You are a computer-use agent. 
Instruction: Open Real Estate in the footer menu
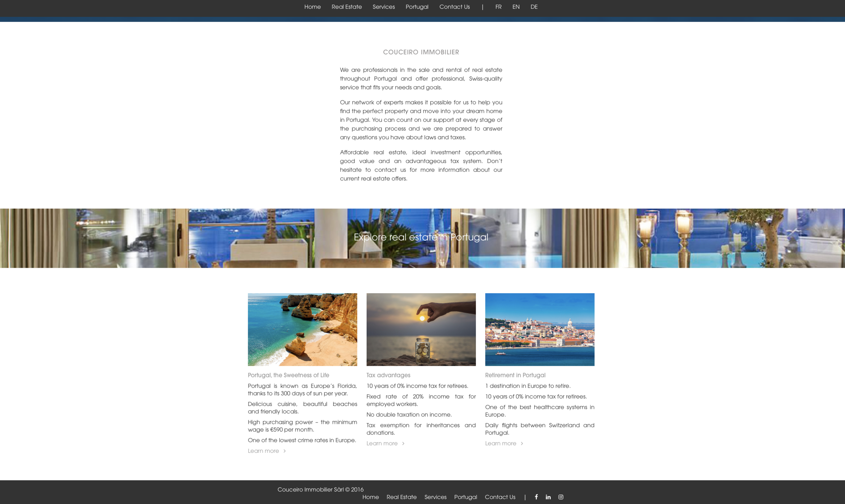pyautogui.click(x=401, y=497)
